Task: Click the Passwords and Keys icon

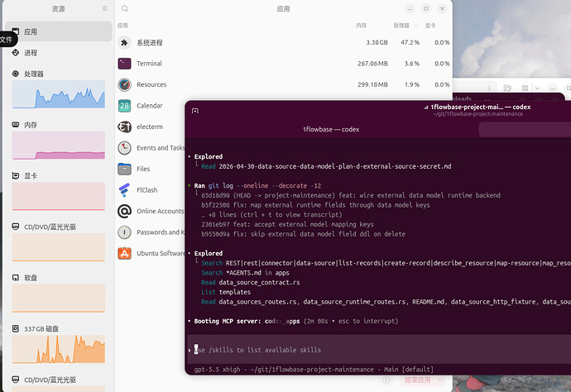Action: (124, 232)
